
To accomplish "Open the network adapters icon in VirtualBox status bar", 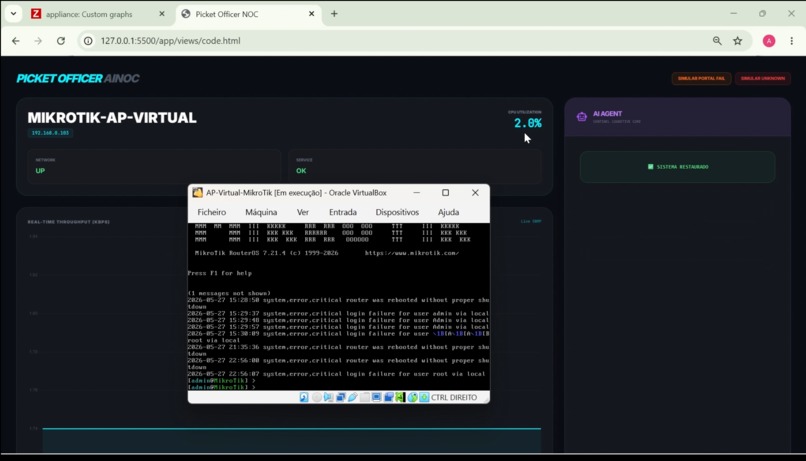I will 340,397.
